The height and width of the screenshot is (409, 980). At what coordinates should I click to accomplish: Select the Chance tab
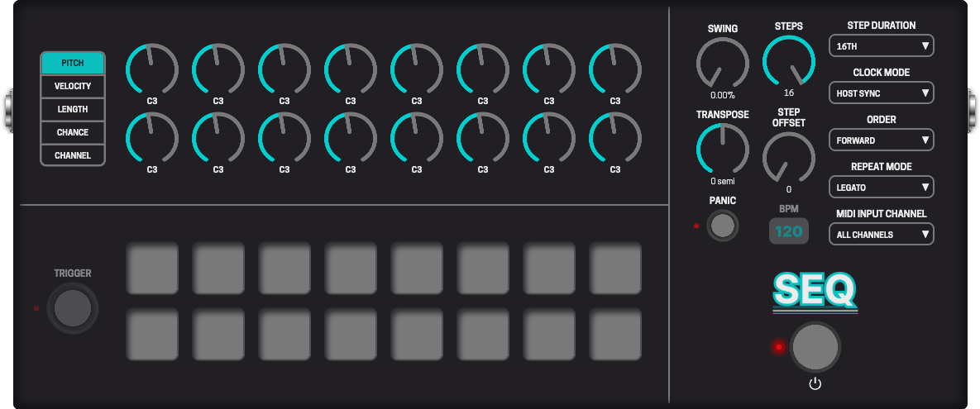coord(73,132)
